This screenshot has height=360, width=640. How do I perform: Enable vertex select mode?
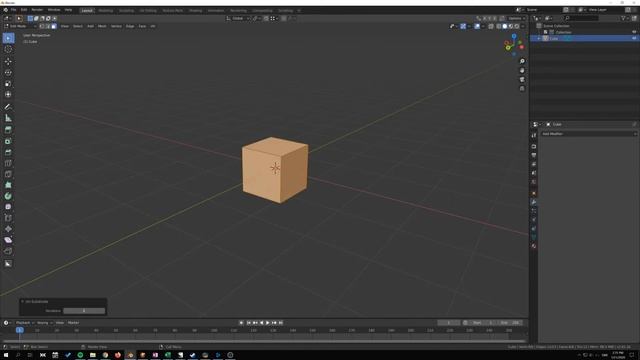point(42,26)
